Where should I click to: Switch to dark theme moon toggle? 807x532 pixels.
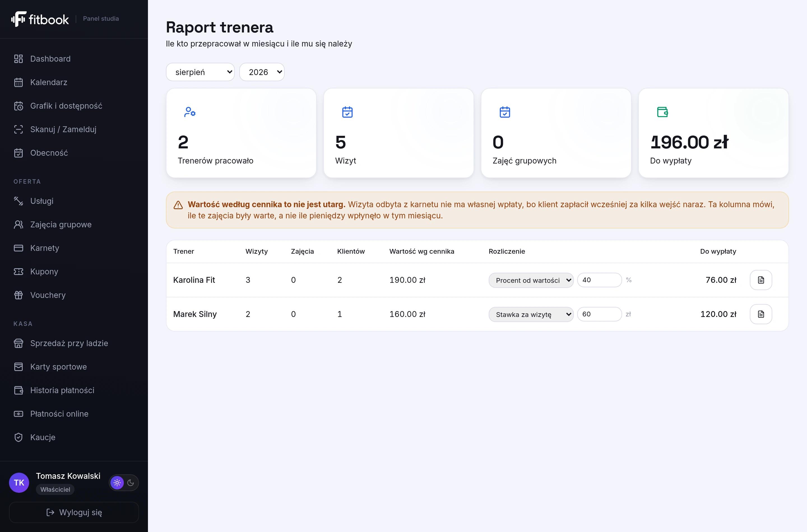pos(131,482)
